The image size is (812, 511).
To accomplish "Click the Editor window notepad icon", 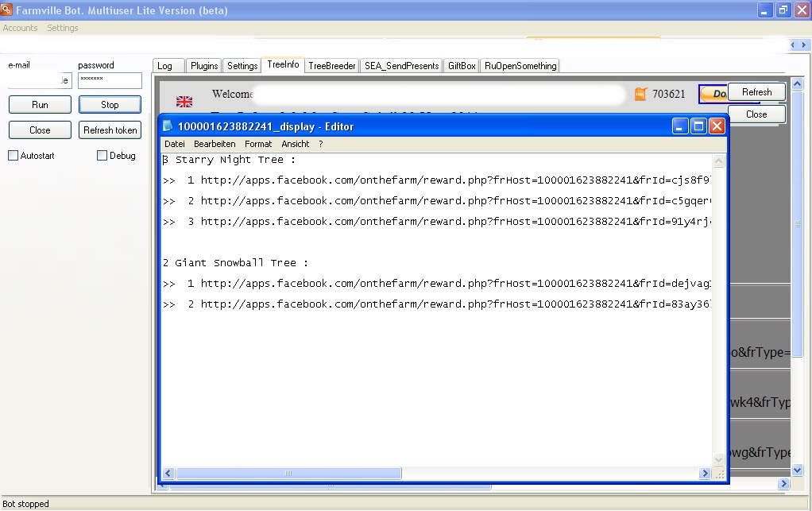I will (x=168, y=126).
